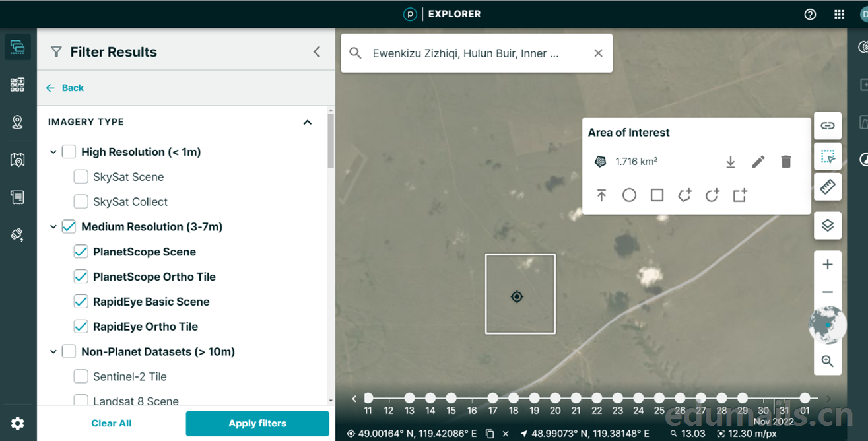Screen dimensions: 868x441
Task: Check the Sentinel-2 Tile option
Action: [81, 377]
